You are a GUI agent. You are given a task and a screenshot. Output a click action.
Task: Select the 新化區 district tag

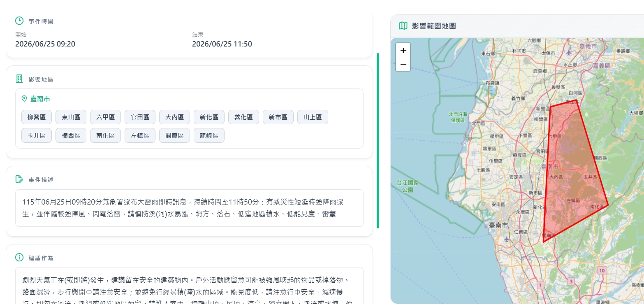(209, 117)
